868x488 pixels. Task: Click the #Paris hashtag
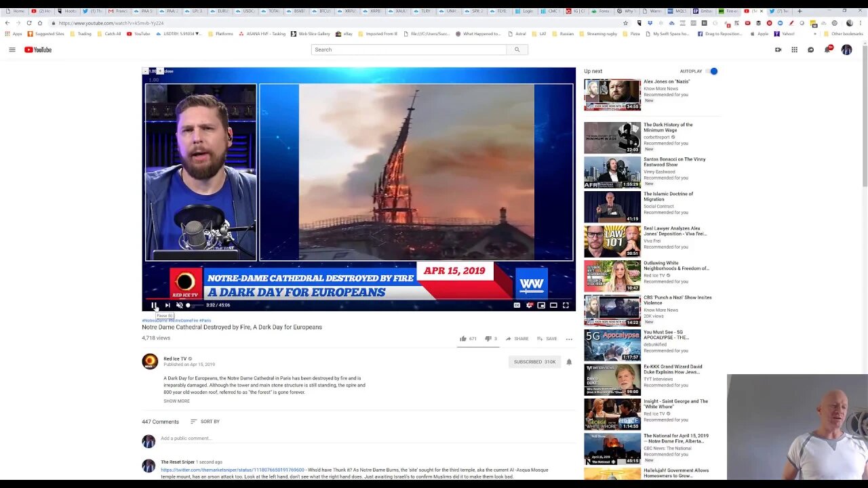[205, 321]
